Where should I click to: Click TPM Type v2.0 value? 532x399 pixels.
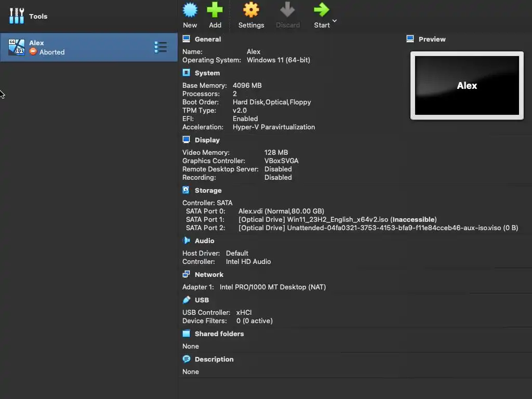pos(240,110)
